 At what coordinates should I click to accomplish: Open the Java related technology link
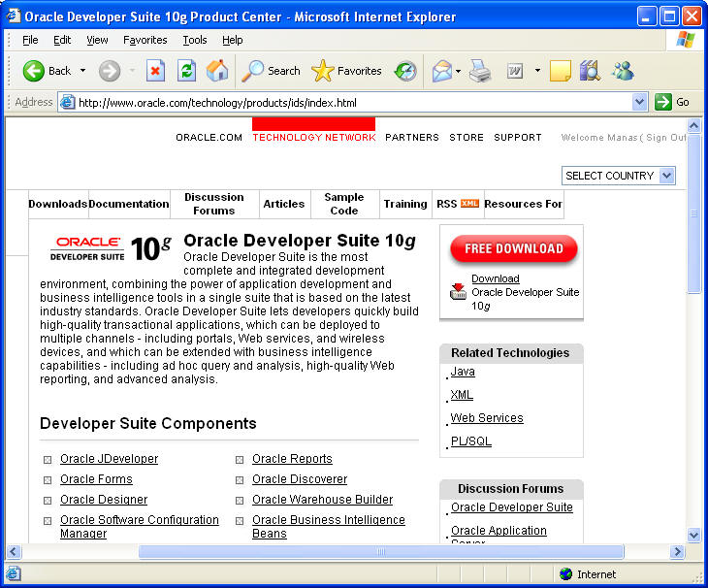click(x=463, y=372)
